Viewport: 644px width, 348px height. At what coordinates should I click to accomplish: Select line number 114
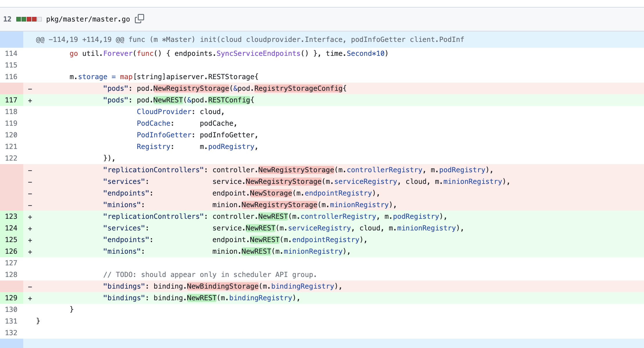tap(11, 54)
